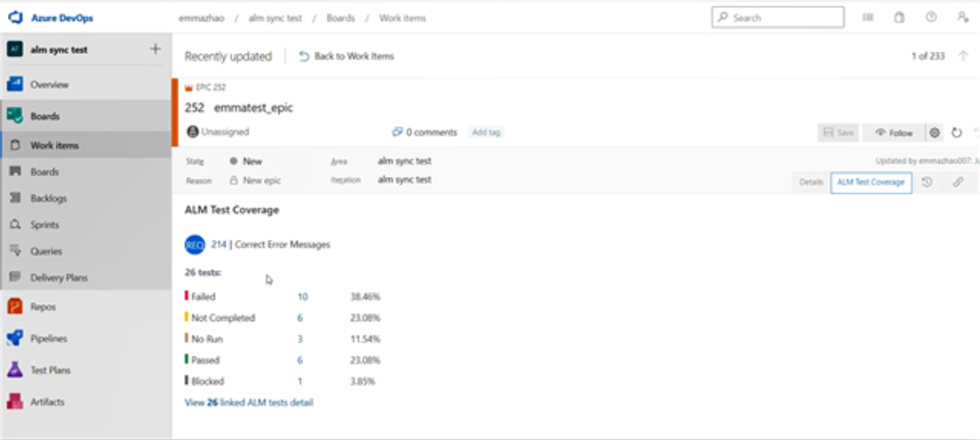Click the Not Completed count 6 link
This screenshot has width=980, height=440.
tap(300, 318)
